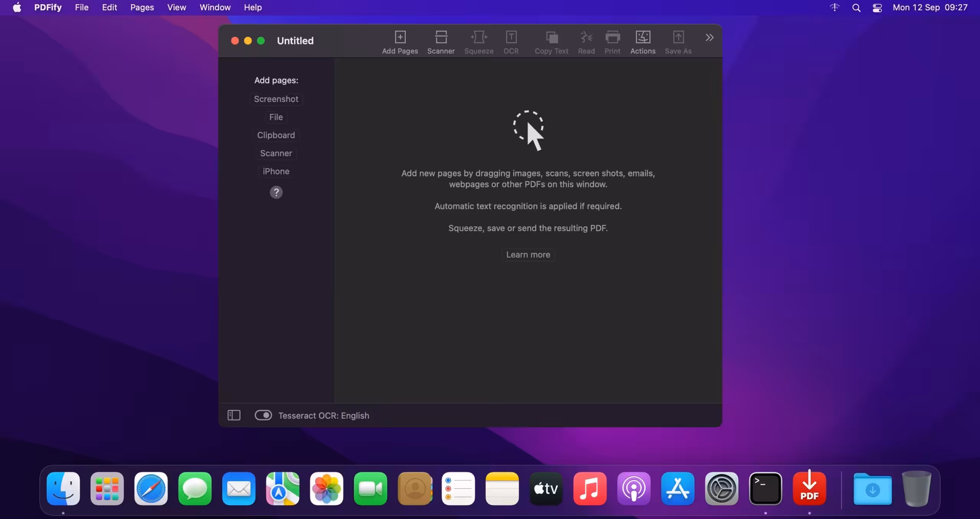The image size is (980, 519).
Task: Click the question mark help button
Action: (276, 192)
